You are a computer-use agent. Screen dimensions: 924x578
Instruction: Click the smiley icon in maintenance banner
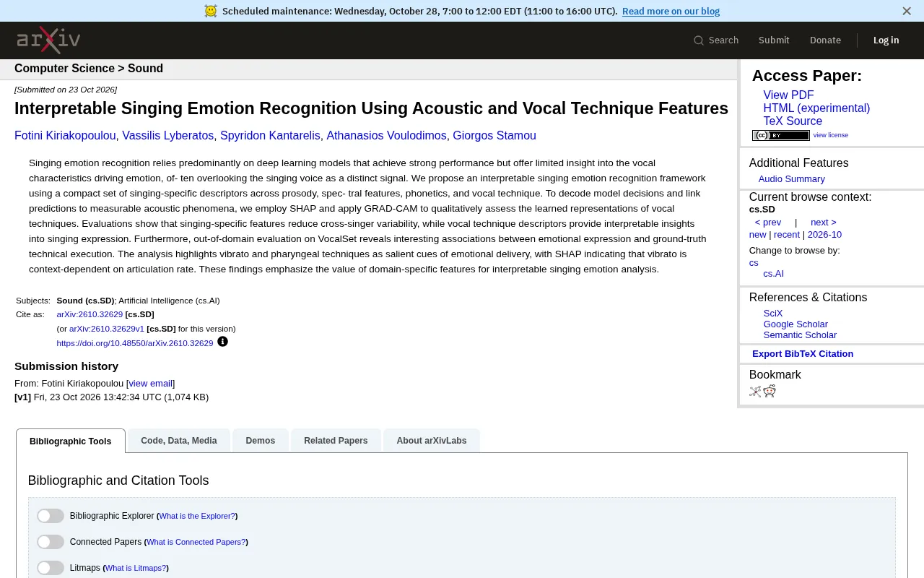coord(210,11)
